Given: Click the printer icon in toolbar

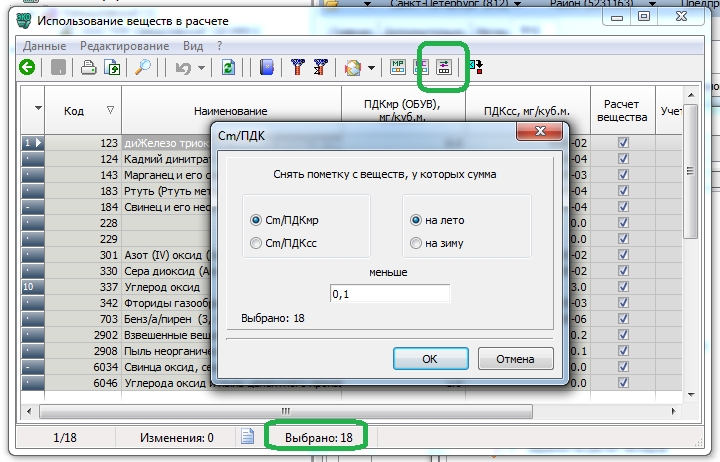Looking at the screenshot, I should [x=88, y=68].
